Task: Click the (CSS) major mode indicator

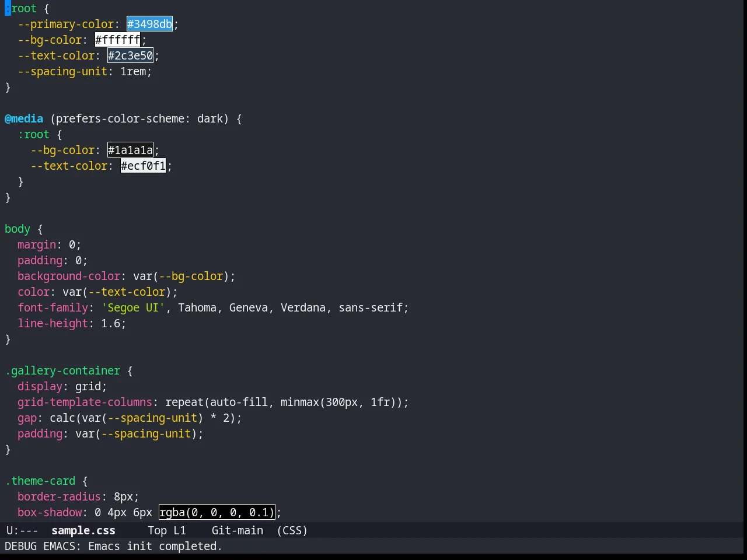Action: coord(292,530)
